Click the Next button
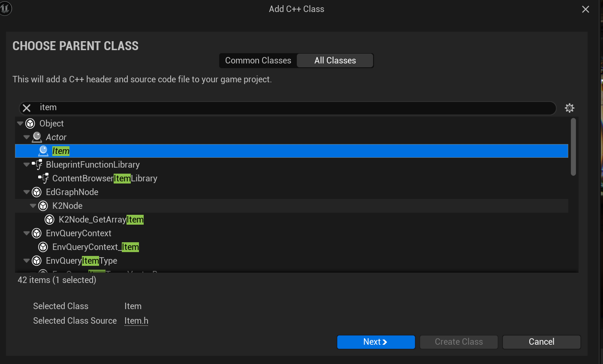The height and width of the screenshot is (364, 603). (x=376, y=342)
